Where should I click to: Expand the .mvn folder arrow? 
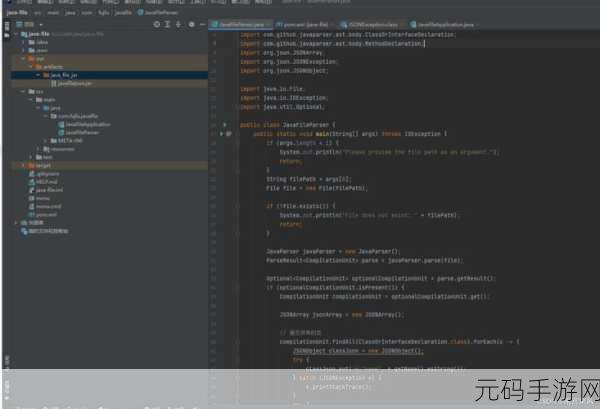click(24, 50)
